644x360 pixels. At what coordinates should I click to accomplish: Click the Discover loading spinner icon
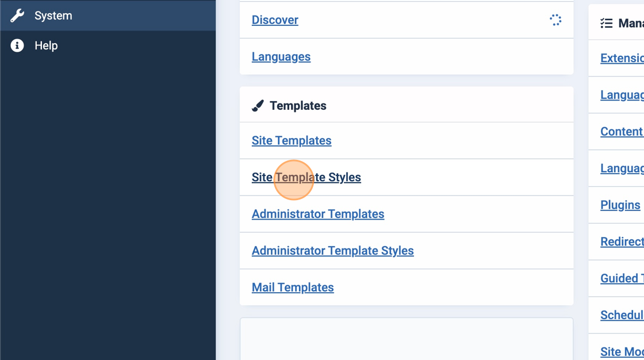(555, 20)
